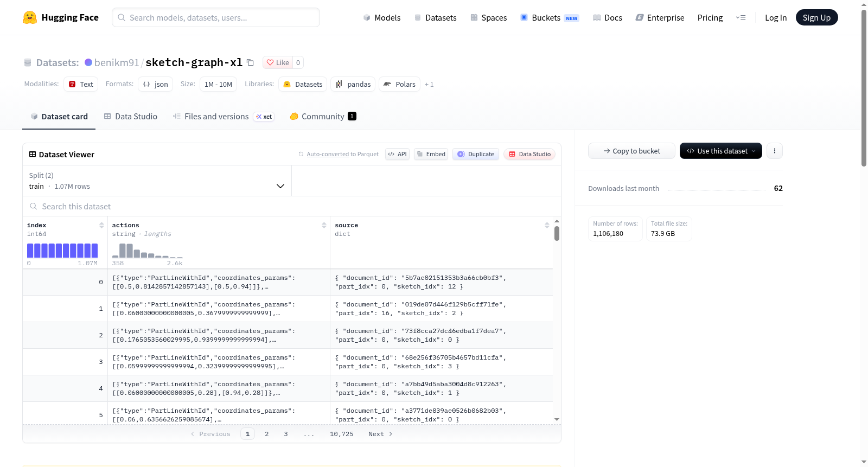
Task: Sort by the source column
Action: point(547,225)
